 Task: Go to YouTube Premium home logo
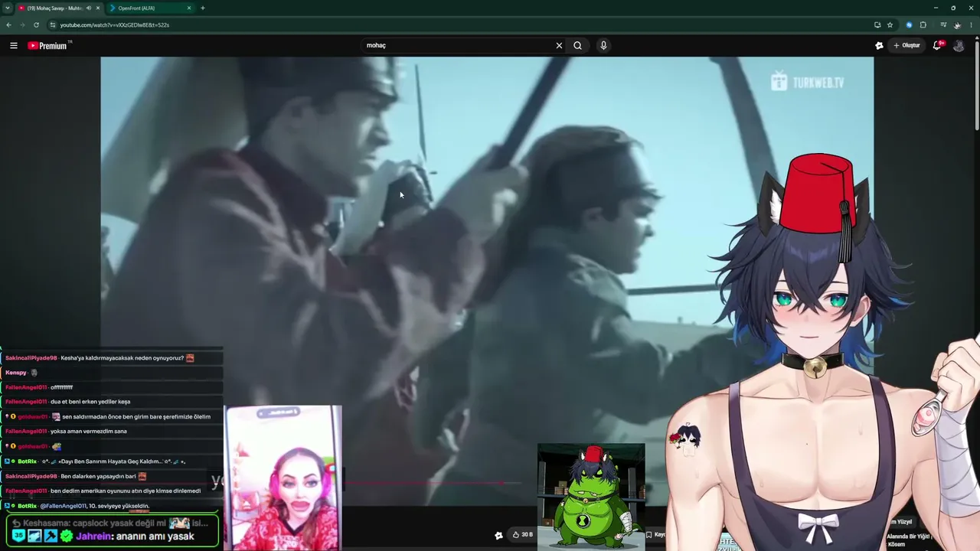point(49,46)
